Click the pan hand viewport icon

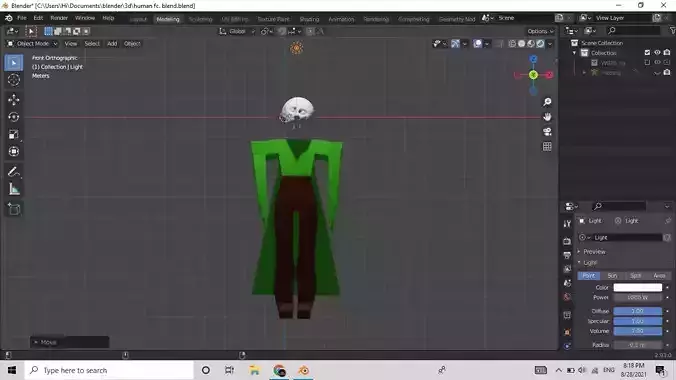click(x=547, y=117)
